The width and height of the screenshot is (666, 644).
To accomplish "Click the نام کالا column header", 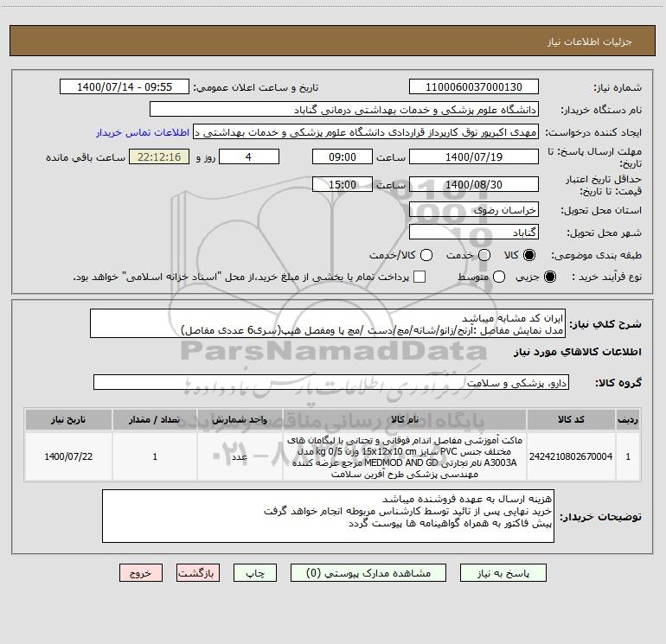I will (405, 420).
